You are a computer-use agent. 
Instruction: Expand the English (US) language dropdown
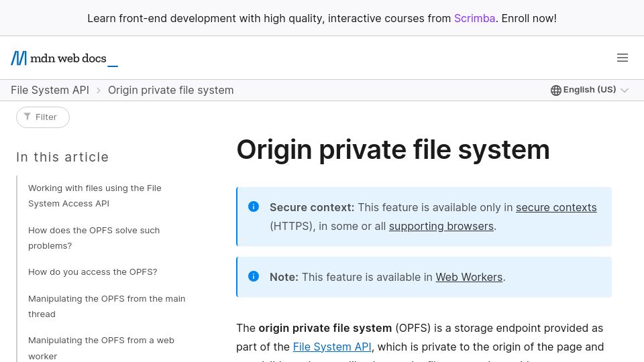point(589,90)
